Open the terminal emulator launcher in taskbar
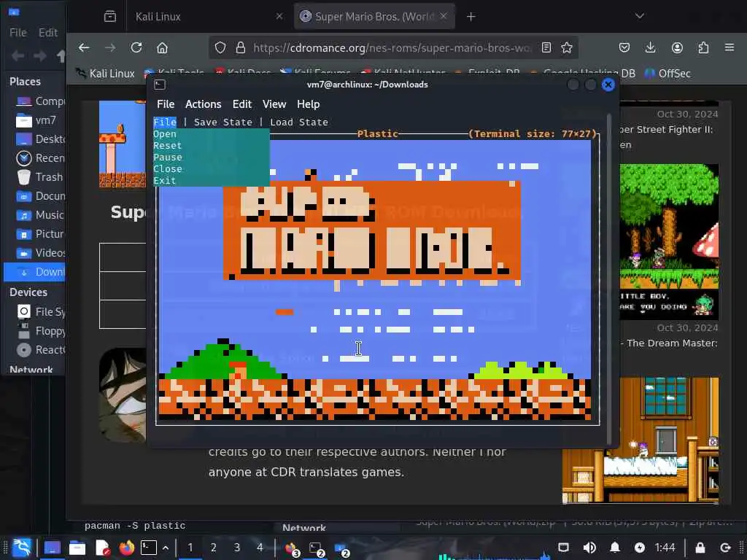 [x=149, y=548]
